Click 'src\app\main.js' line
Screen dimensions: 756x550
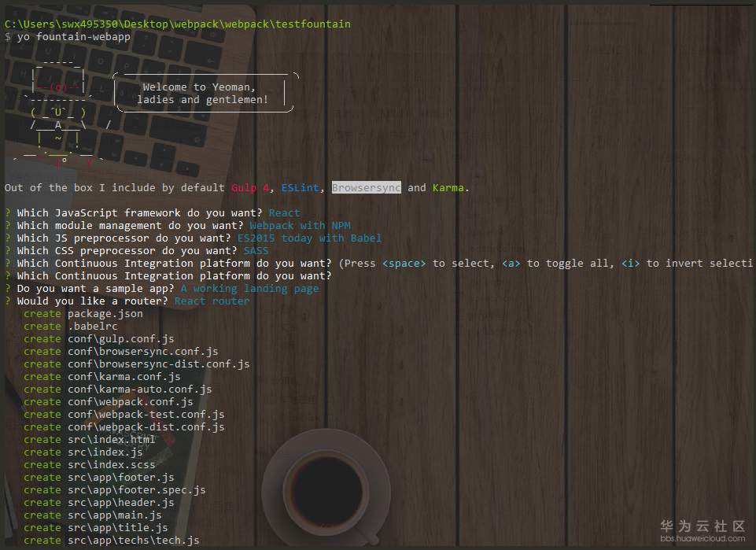coord(115,515)
